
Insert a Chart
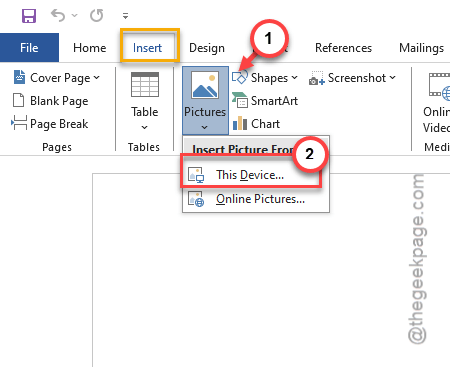pos(256,124)
